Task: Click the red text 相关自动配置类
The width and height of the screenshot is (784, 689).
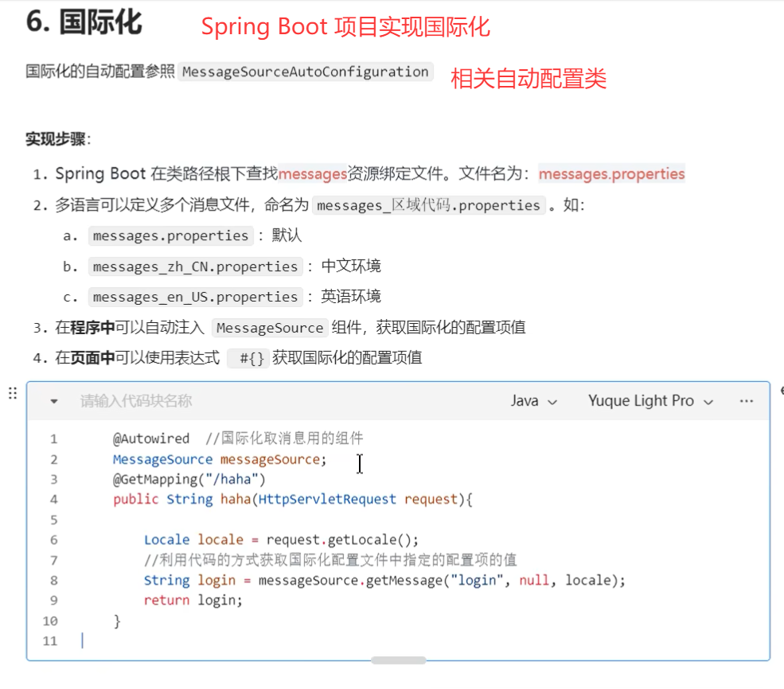Action: 529,79
